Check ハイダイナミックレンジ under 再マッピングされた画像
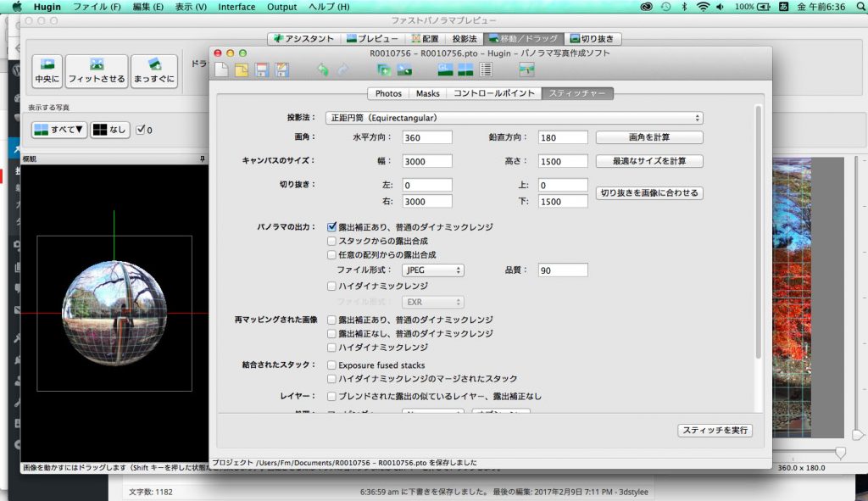This screenshot has width=868, height=501. (x=331, y=347)
